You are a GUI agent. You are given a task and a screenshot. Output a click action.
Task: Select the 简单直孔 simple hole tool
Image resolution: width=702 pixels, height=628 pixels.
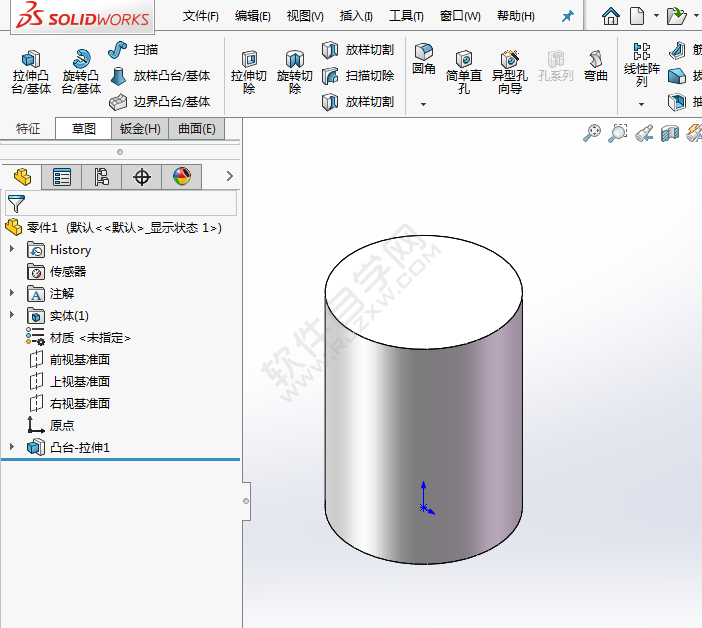464,72
